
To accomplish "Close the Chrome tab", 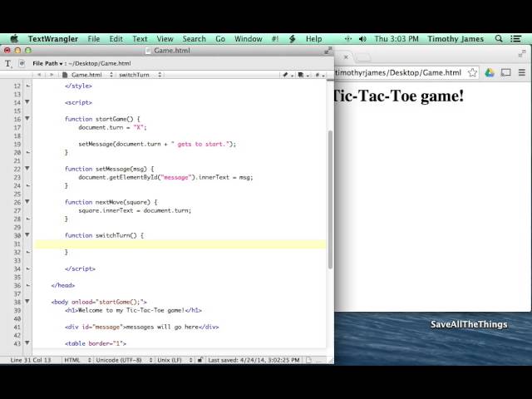I will pos(346,57).
